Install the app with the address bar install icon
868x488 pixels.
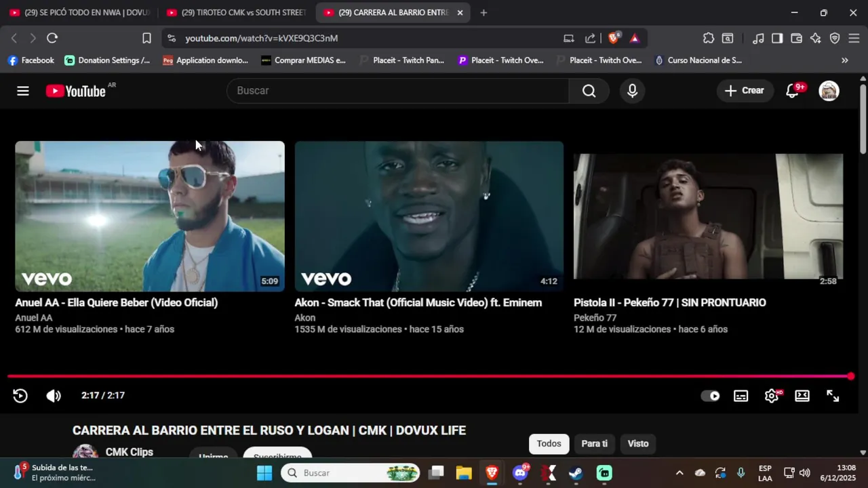click(569, 38)
